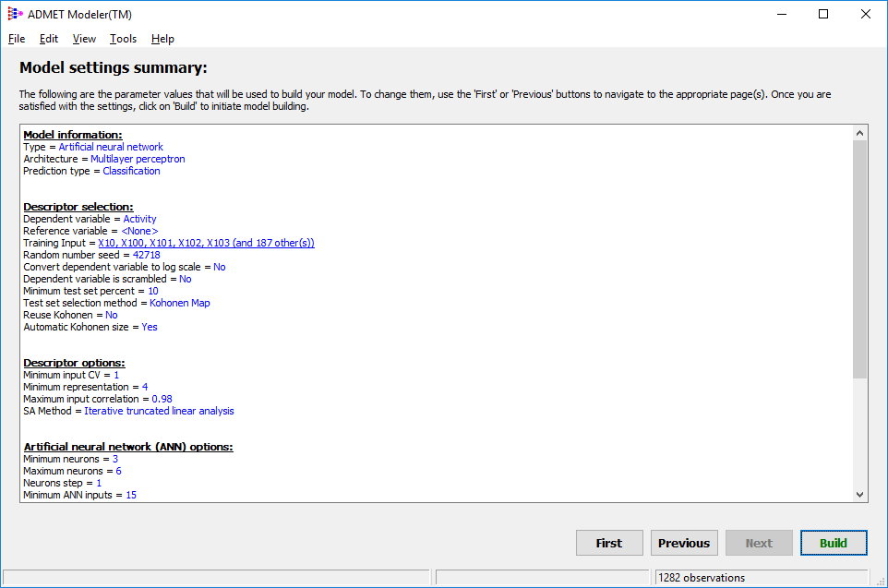888x588 pixels.
Task: Click the 'Model information:' heading
Action: pyautogui.click(x=73, y=135)
